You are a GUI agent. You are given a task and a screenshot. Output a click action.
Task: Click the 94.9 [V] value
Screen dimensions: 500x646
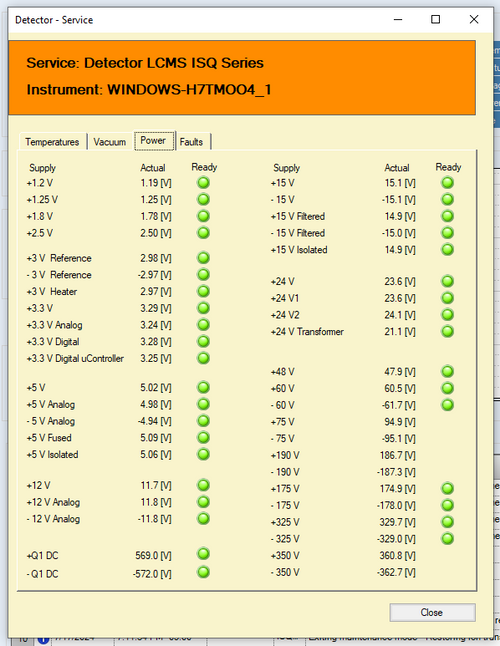(x=400, y=422)
